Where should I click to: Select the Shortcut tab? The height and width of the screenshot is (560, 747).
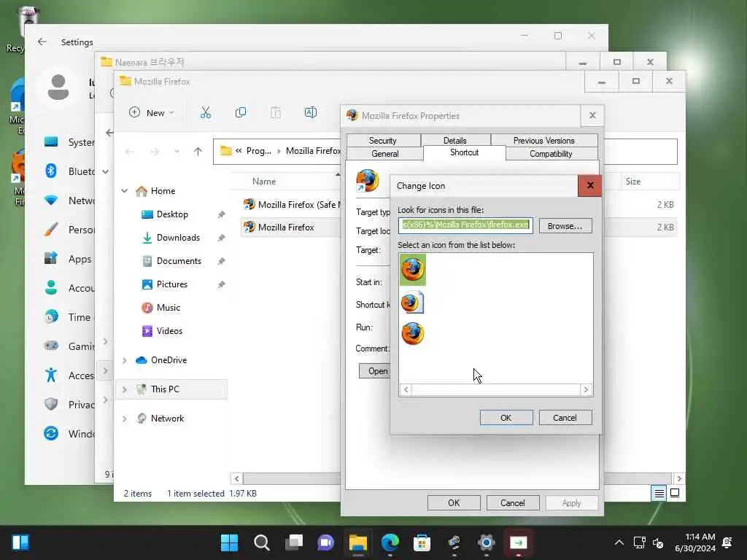tap(465, 152)
